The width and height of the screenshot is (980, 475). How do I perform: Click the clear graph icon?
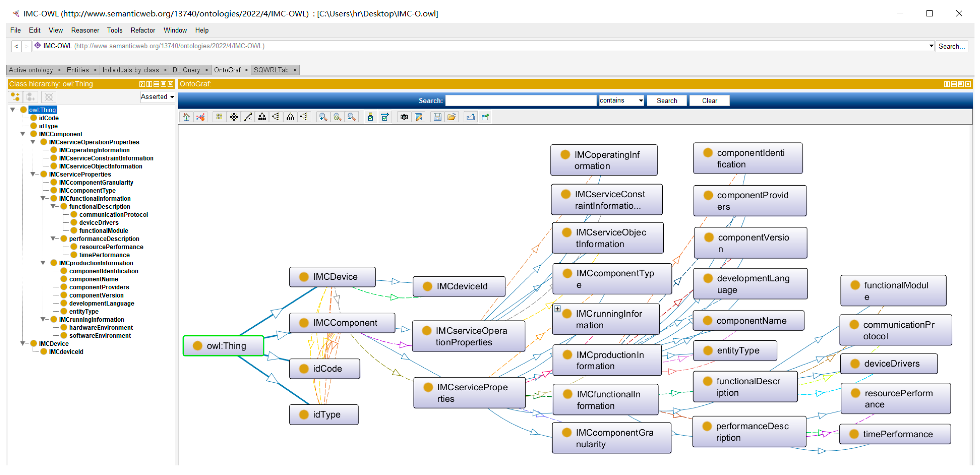click(201, 117)
